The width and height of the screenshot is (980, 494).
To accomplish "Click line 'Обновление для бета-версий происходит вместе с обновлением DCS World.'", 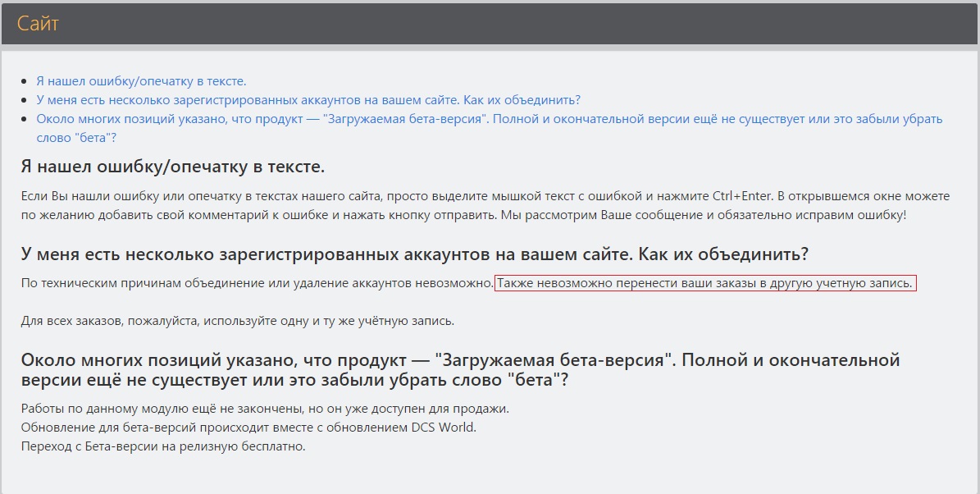I will (248, 428).
